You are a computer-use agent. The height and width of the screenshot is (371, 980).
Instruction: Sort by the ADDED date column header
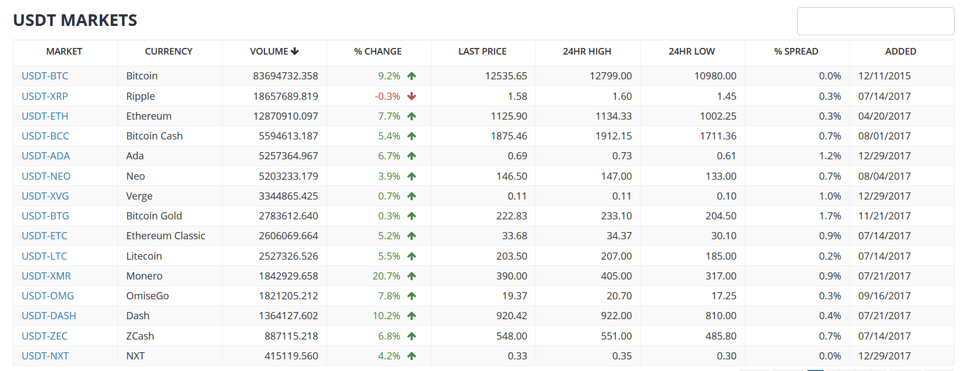coord(901,51)
